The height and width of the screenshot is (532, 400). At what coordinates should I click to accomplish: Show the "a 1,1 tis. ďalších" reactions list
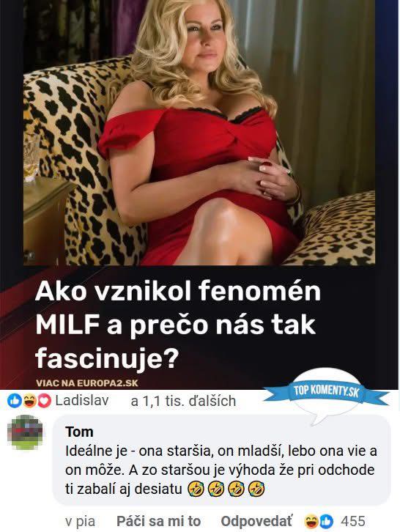pyautogui.click(x=183, y=401)
